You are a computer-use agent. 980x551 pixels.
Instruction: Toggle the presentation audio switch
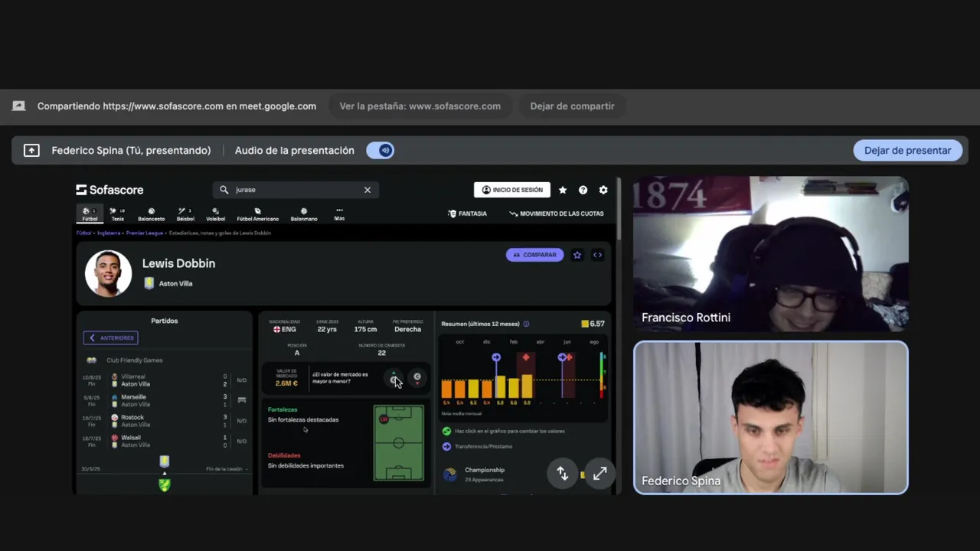click(x=381, y=151)
